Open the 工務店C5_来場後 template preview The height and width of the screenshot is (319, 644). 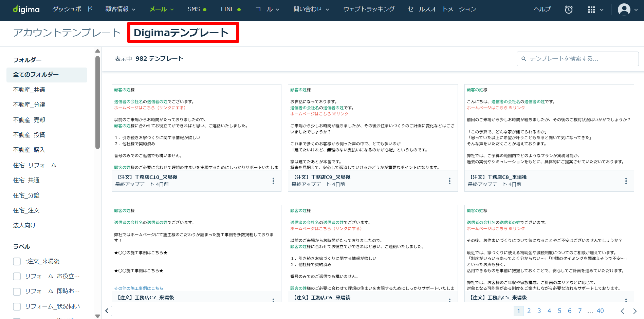(x=549, y=248)
